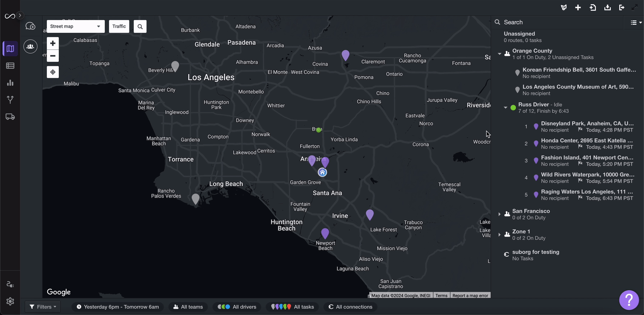Click the home hub marker on the map
The image size is (644, 315).
(322, 172)
